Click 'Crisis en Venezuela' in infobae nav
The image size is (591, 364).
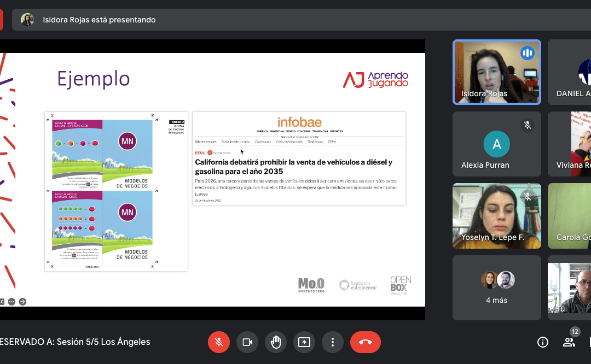pyautogui.click(x=289, y=142)
